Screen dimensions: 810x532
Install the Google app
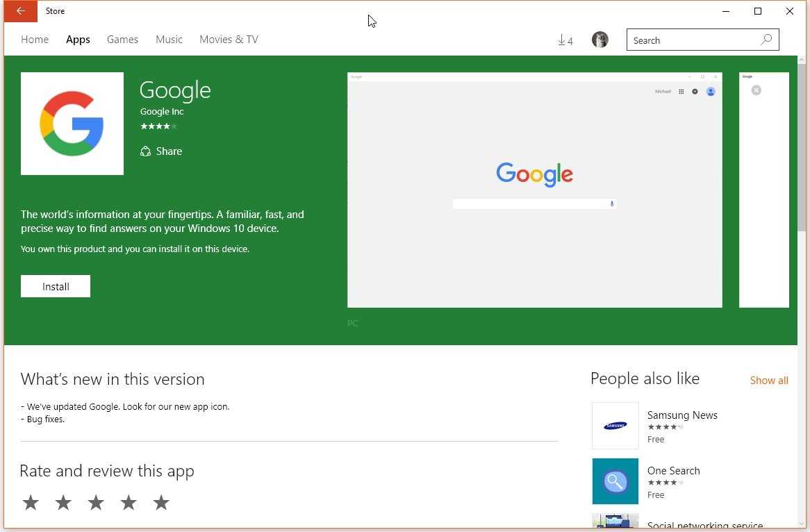(x=56, y=286)
